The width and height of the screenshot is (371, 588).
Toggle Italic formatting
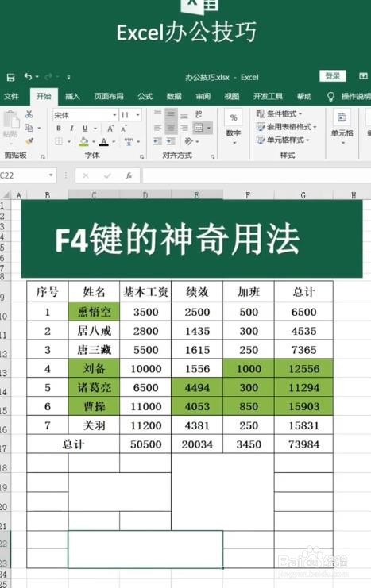[x=71, y=129]
